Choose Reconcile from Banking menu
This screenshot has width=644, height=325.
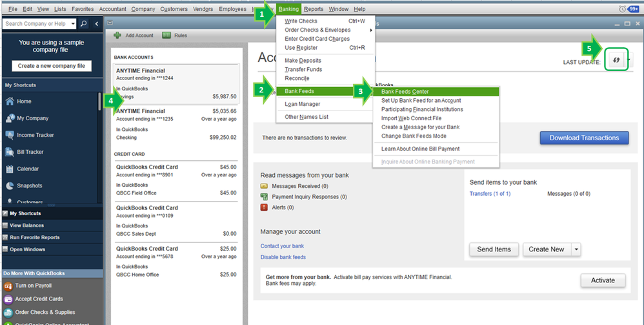[325, 78]
